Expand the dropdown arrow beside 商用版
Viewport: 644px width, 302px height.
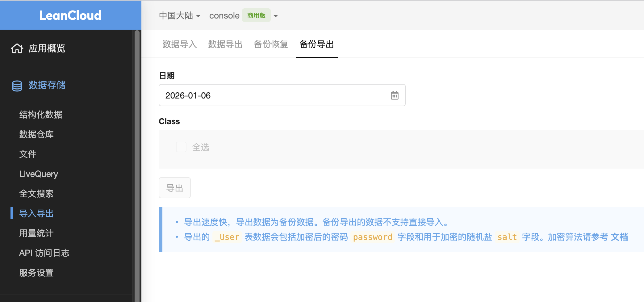click(276, 16)
